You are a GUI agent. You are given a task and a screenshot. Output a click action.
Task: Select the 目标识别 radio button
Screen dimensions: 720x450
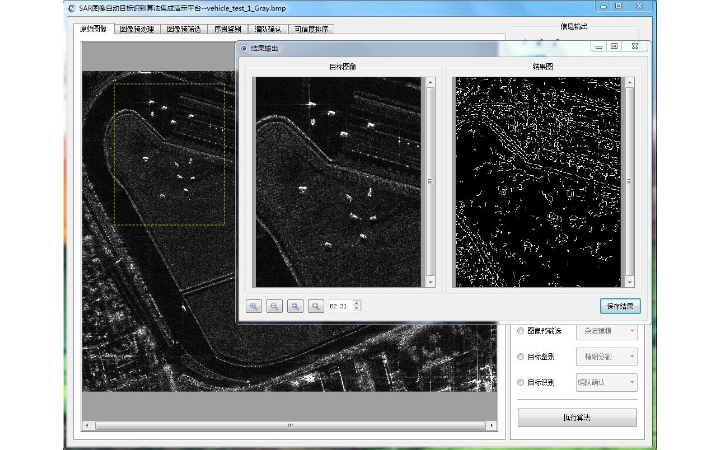[x=520, y=382]
